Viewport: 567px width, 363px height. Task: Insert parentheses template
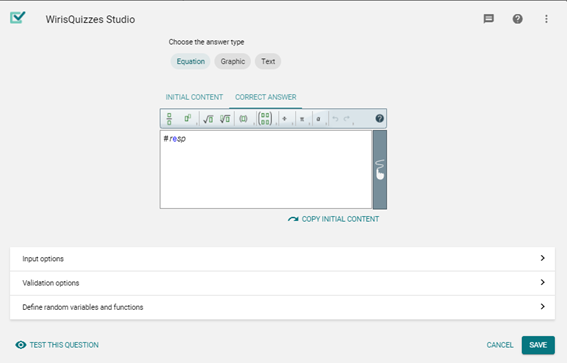click(243, 119)
